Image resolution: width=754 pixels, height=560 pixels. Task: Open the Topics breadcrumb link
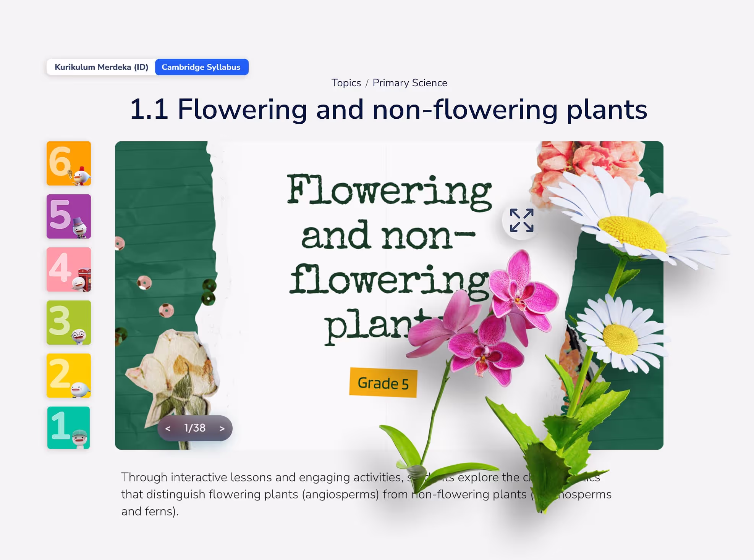tap(346, 83)
